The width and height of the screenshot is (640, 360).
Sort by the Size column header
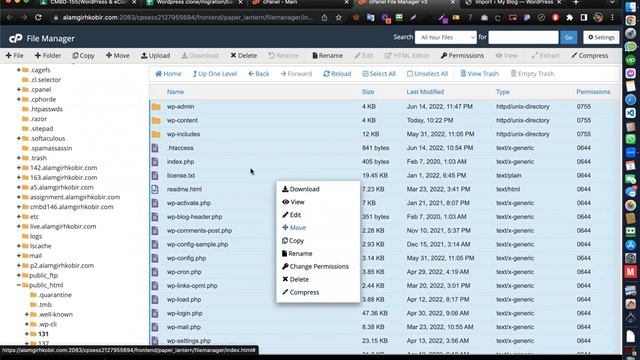pyautogui.click(x=368, y=92)
